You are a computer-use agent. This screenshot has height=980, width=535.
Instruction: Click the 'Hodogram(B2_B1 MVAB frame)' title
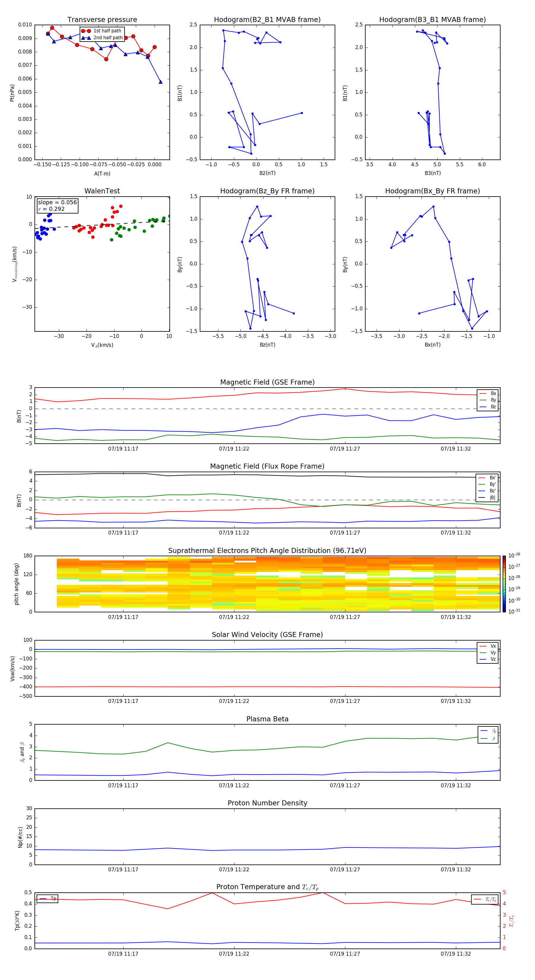point(267,20)
